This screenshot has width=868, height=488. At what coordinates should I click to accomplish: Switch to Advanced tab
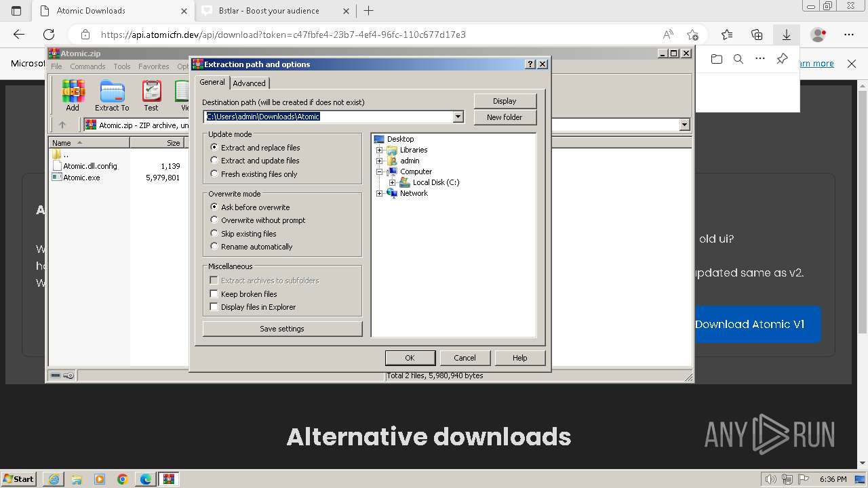pos(250,83)
